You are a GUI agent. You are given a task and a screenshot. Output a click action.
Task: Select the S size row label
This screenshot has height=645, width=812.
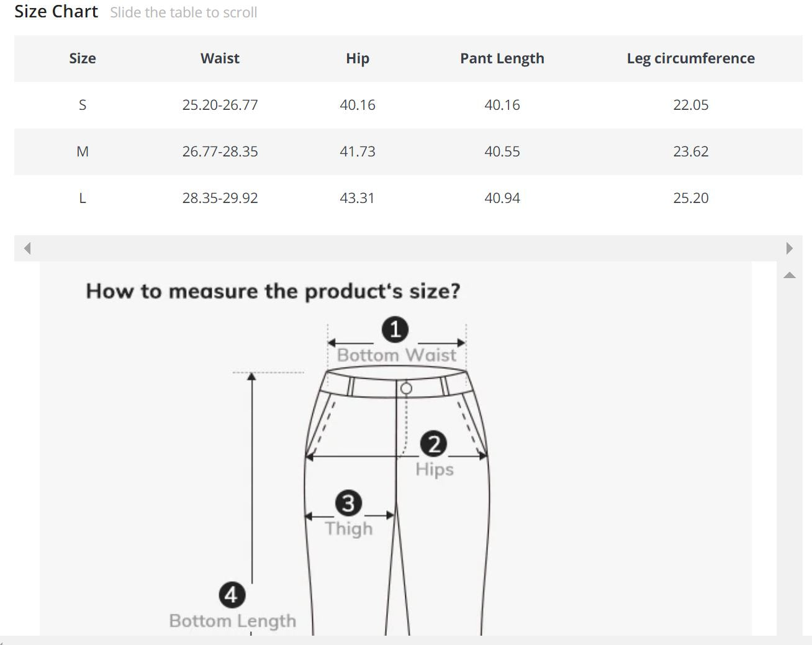[82, 105]
